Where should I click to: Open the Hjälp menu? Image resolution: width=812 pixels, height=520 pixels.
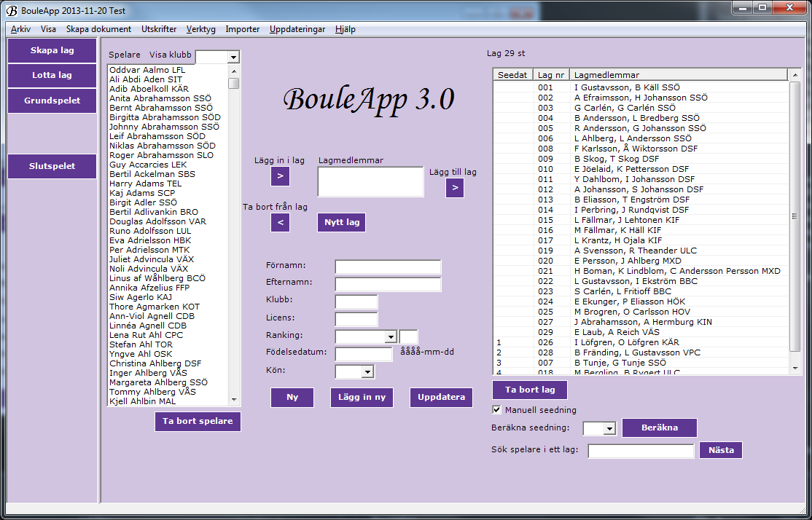(346, 29)
